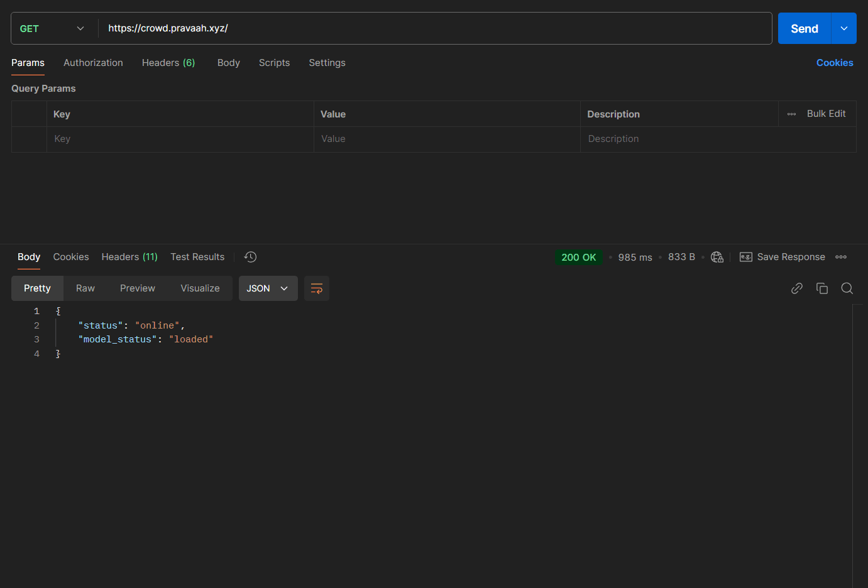
Task: Switch response view to Raw
Action: click(85, 288)
